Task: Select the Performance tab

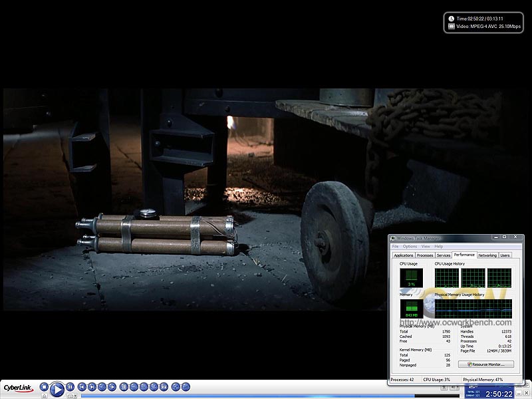Action: point(464,255)
